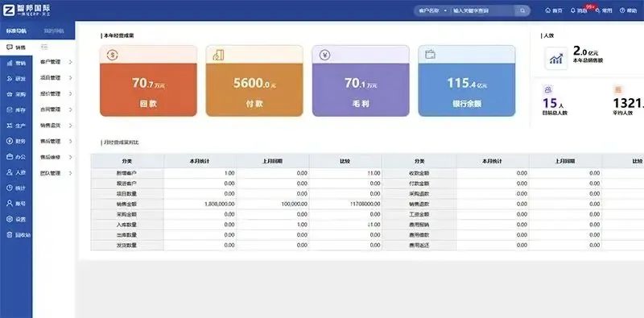644x318 pixels.
Task: Expand 客户管理 submenu arrow
Action: [x=71, y=62]
